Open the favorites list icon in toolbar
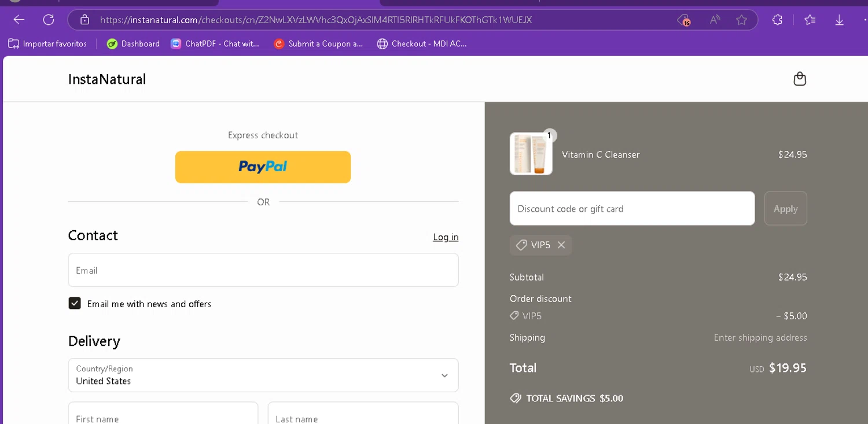Viewport: 868px width, 424px height. tap(810, 20)
